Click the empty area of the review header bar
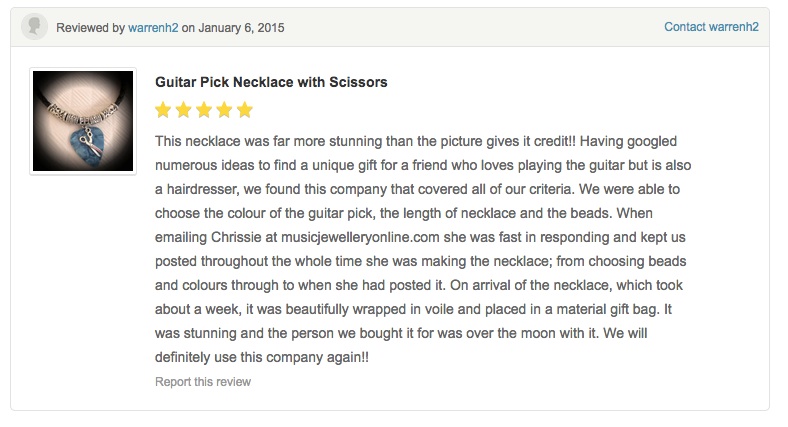 click(x=470, y=28)
